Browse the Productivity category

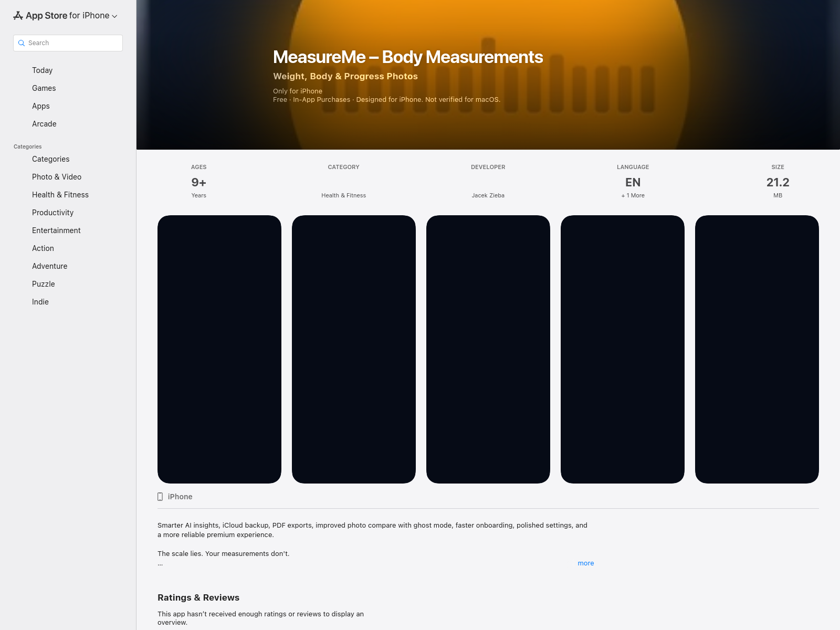pos(52,213)
